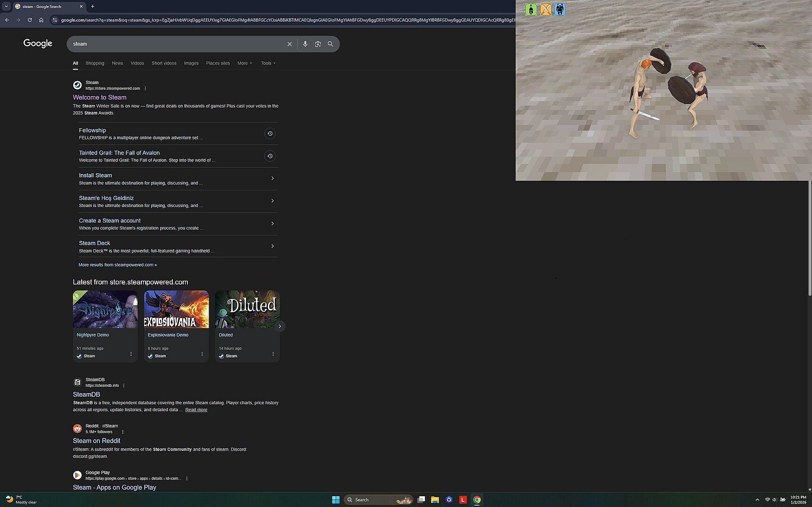Open More results from steampowered.com
This screenshot has width=812, height=507.
pos(117,265)
